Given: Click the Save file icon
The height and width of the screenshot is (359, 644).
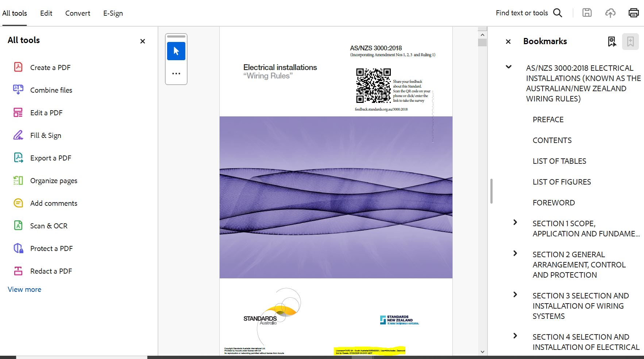Looking at the screenshot, I should pyautogui.click(x=587, y=13).
